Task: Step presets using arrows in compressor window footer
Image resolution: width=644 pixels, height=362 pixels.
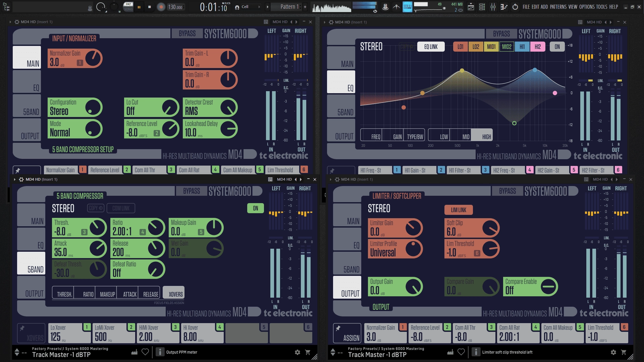Action: pos(17,352)
